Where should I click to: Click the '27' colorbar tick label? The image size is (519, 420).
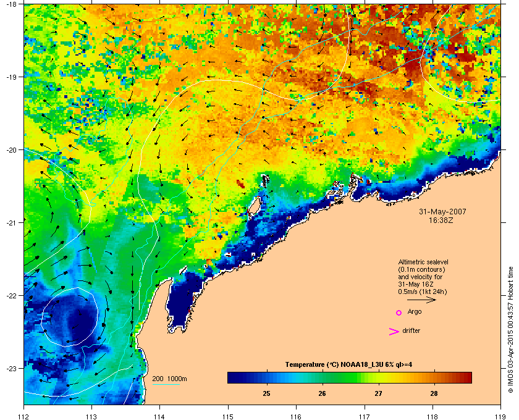pyautogui.click(x=378, y=393)
